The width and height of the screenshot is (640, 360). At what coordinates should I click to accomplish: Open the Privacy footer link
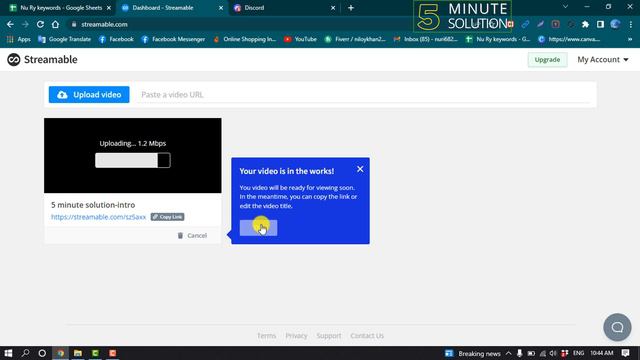296,336
